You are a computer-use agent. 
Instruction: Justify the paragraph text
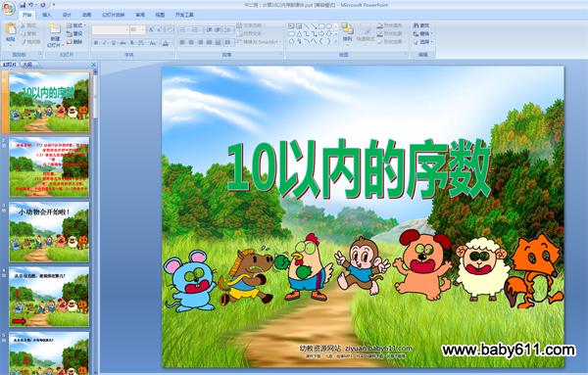210,42
